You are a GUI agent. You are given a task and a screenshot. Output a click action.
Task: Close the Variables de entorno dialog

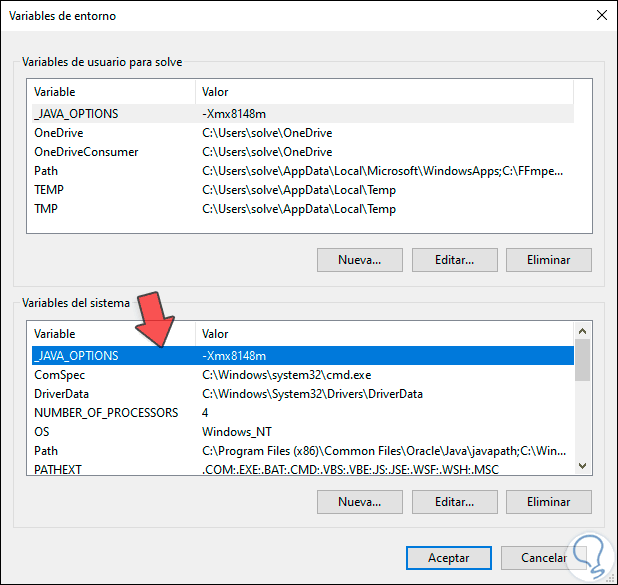pyautogui.click(x=600, y=16)
